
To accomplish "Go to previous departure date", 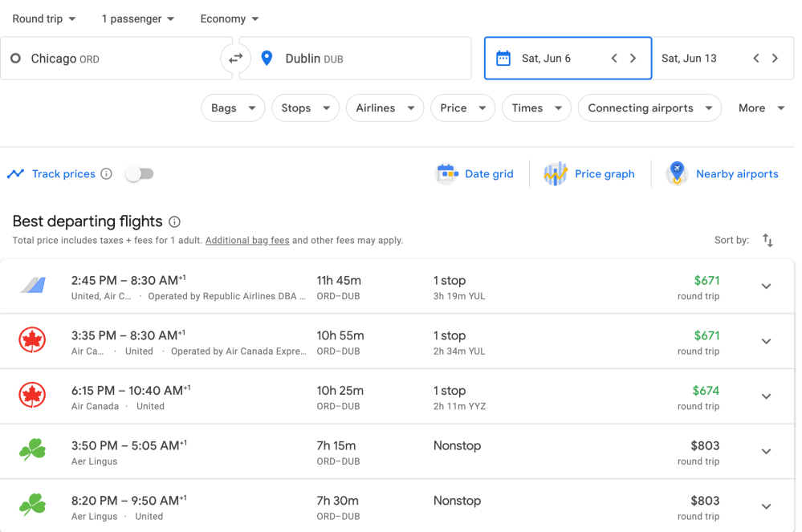I will [x=614, y=59].
